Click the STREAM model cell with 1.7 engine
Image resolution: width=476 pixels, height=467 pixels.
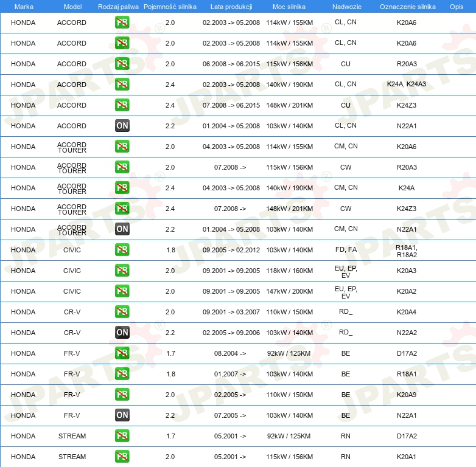pos(72,436)
